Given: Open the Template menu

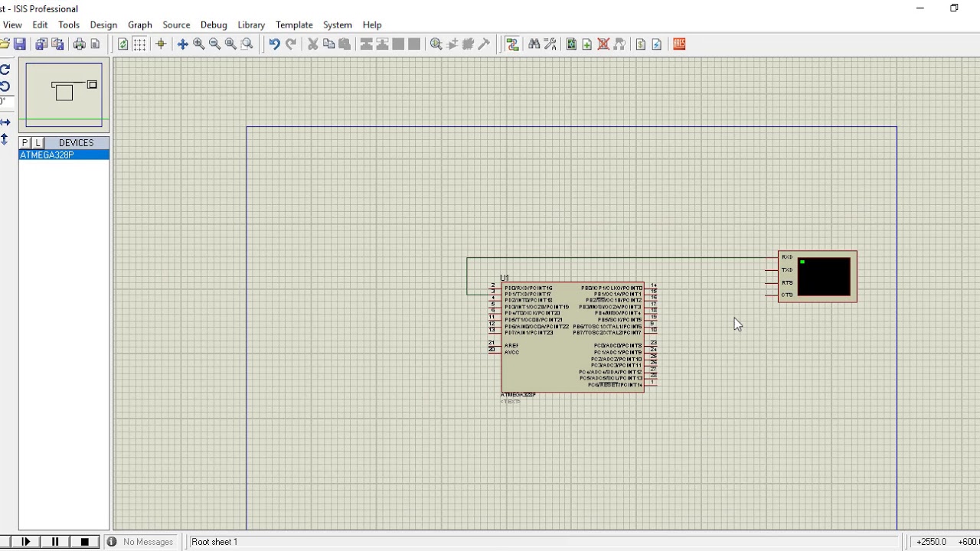Looking at the screenshot, I should coord(294,24).
